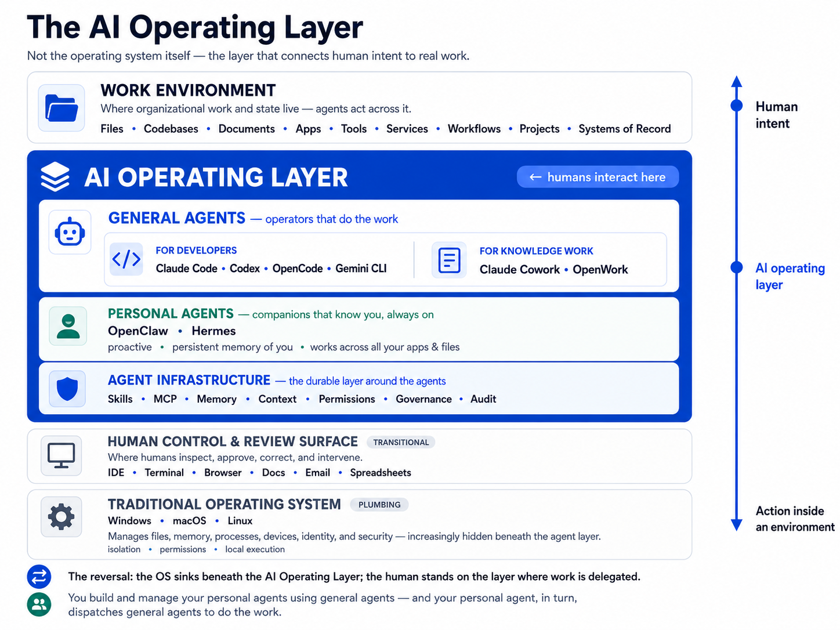Click Browser in review surface list
The image size is (840, 630).
[x=223, y=473]
